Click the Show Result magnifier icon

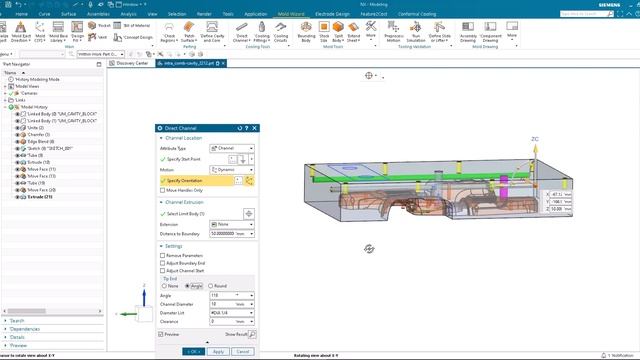pyautogui.click(x=252, y=334)
